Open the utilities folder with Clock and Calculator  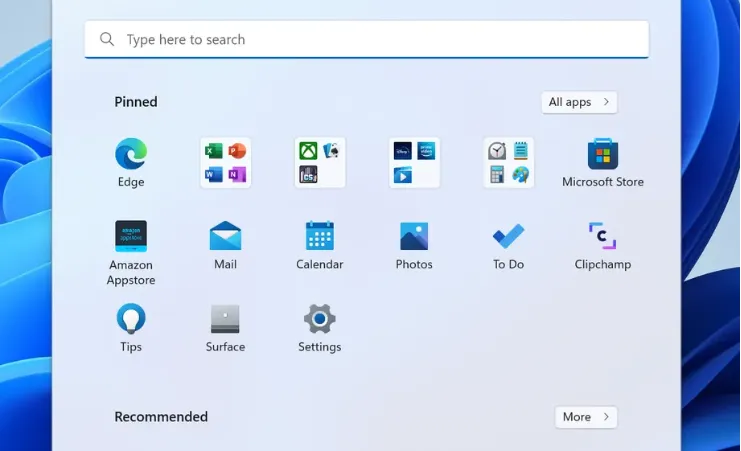pos(508,163)
